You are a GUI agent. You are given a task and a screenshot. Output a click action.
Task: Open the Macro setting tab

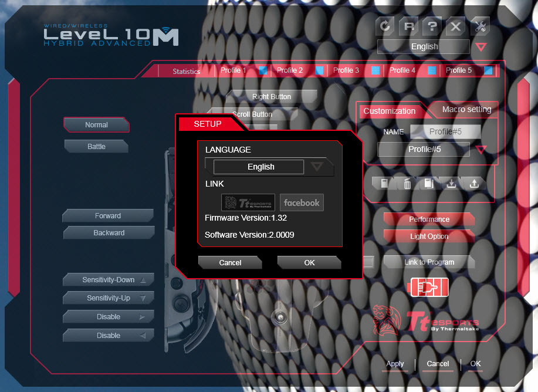(466, 110)
